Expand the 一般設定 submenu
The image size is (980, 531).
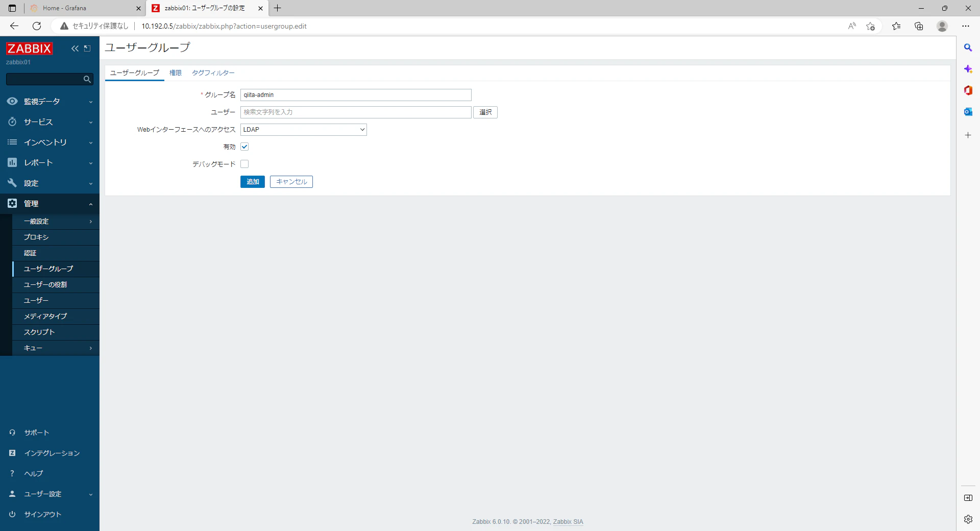click(x=91, y=222)
